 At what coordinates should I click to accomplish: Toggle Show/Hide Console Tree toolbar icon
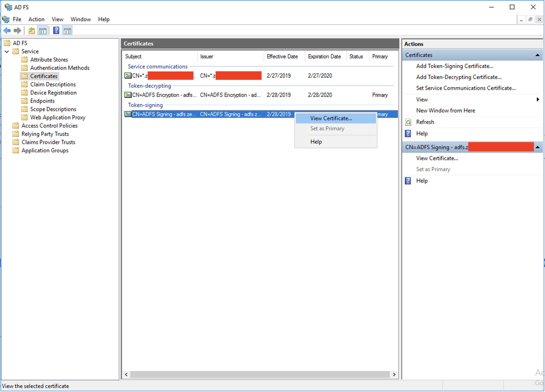(x=43, y=31)
